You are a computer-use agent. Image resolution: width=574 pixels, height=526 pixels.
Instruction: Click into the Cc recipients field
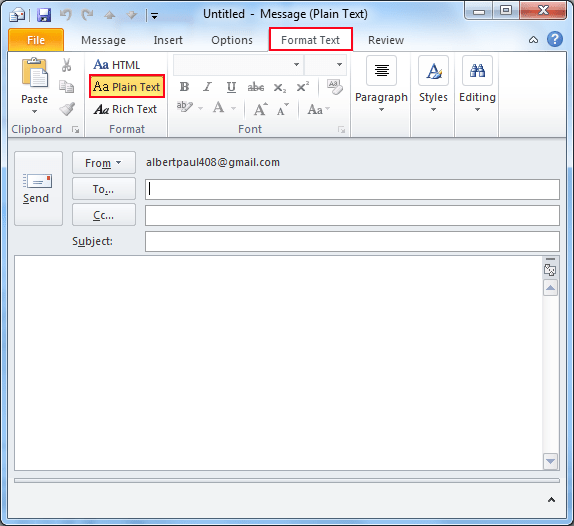352,215
